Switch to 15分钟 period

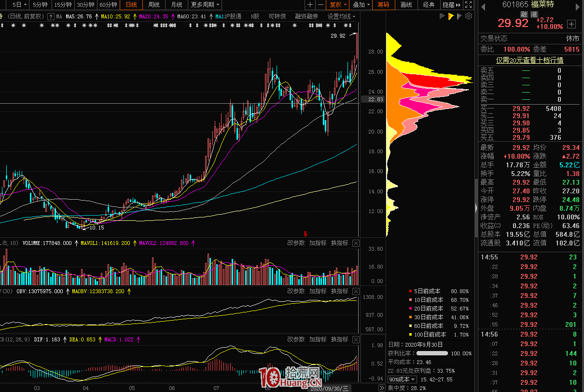click(x=63, y=5)
